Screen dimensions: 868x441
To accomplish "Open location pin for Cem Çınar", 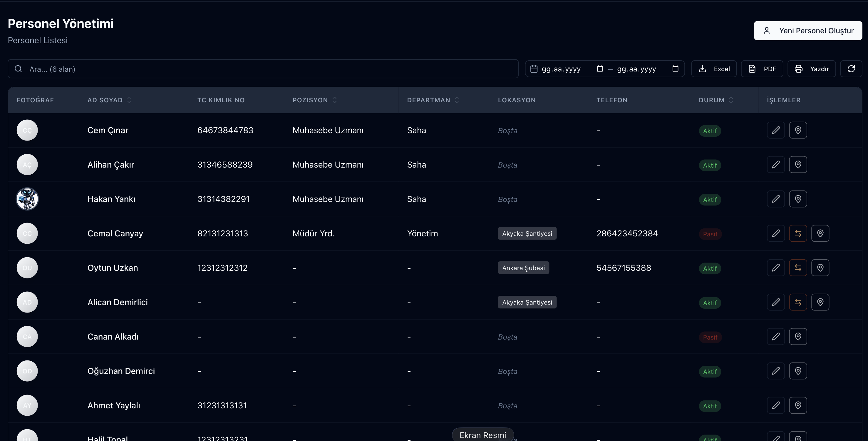I will [x=798, y=130].
